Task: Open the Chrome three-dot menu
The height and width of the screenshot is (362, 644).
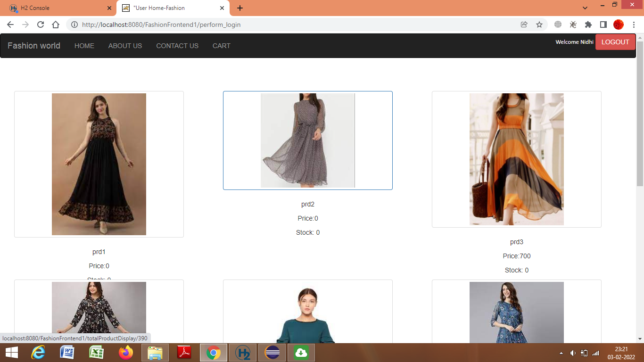Action: click(x=634, y=24)
